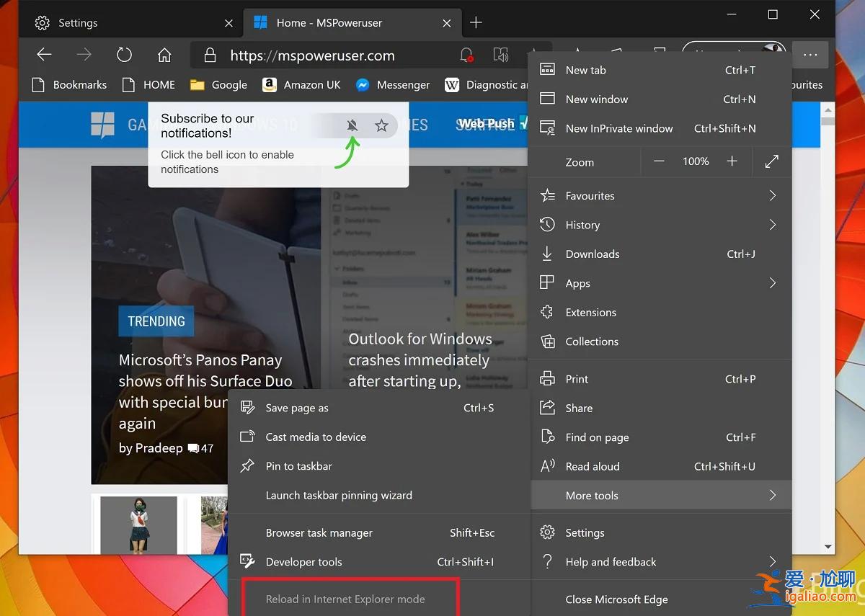Screen dimensions: 865x616
Task: Increase zoom with the plus button
Action: tap(732, 161)
